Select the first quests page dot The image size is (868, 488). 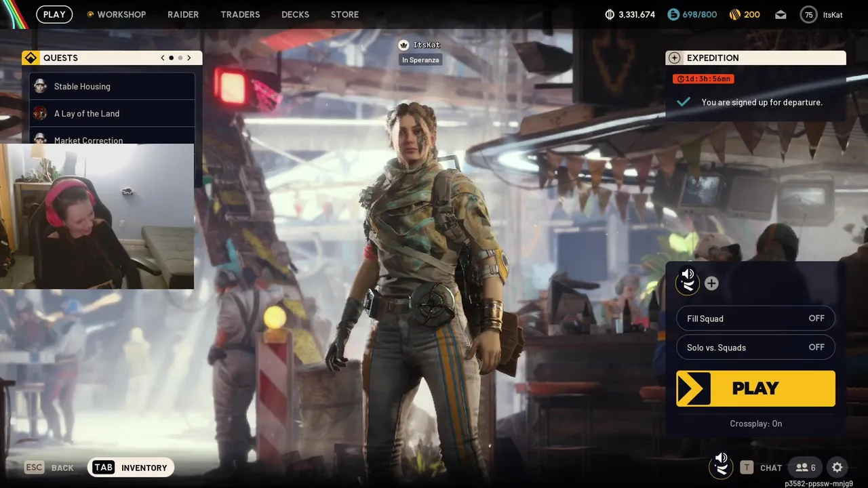pos(171,58)
